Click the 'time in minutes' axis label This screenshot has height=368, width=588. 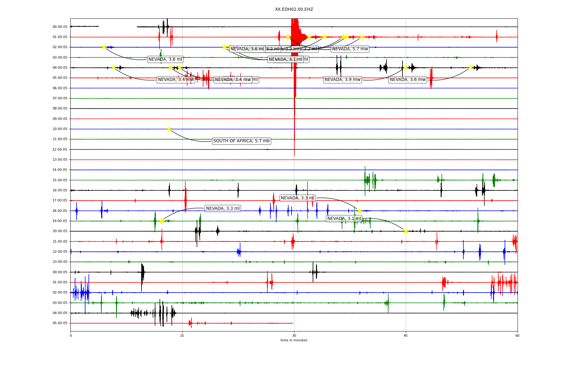[294, 340]
